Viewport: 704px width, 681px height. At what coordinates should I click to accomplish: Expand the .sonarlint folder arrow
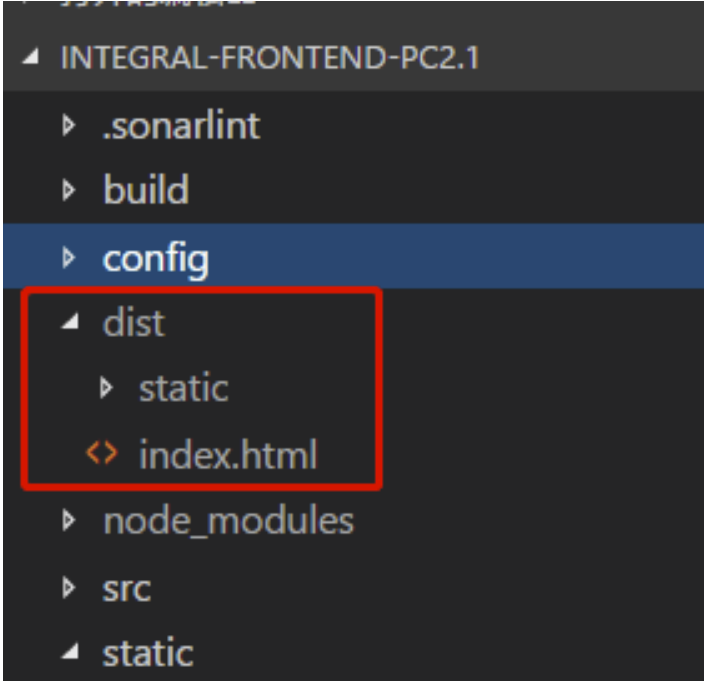tap(68, 126)
